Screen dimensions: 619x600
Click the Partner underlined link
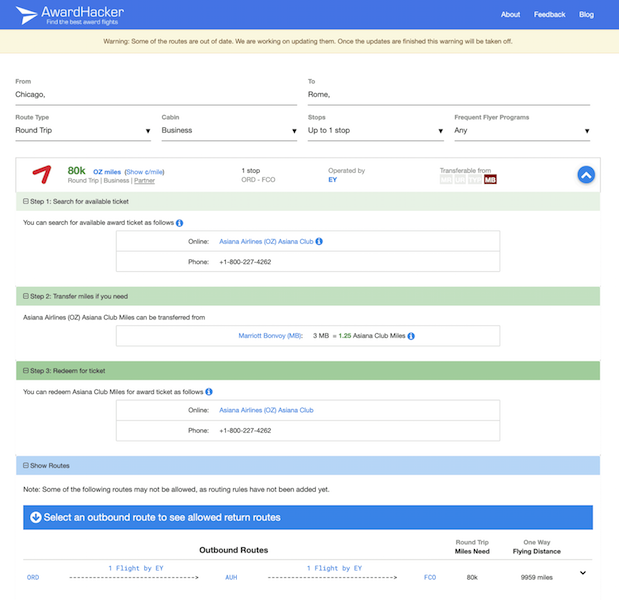coord(144,181)
